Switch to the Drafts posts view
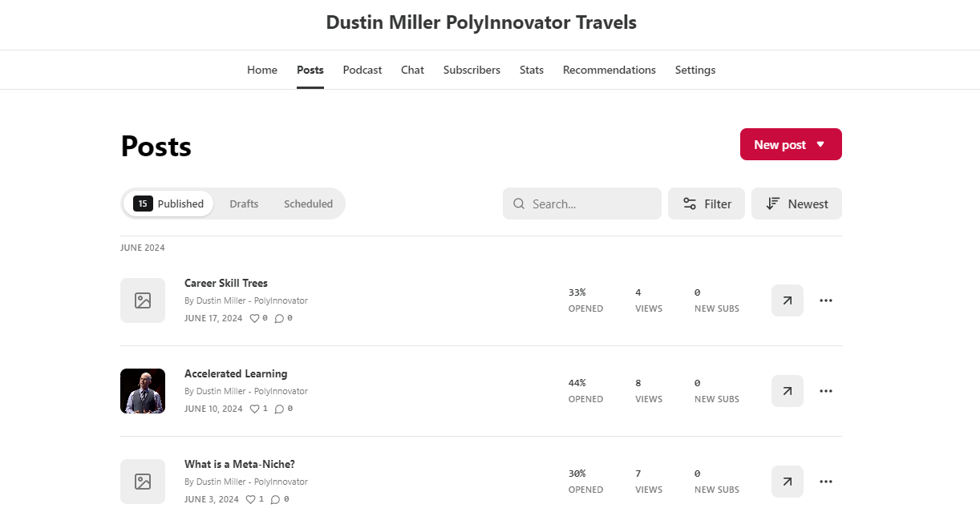The image size is (980, 508). [244, 204]
